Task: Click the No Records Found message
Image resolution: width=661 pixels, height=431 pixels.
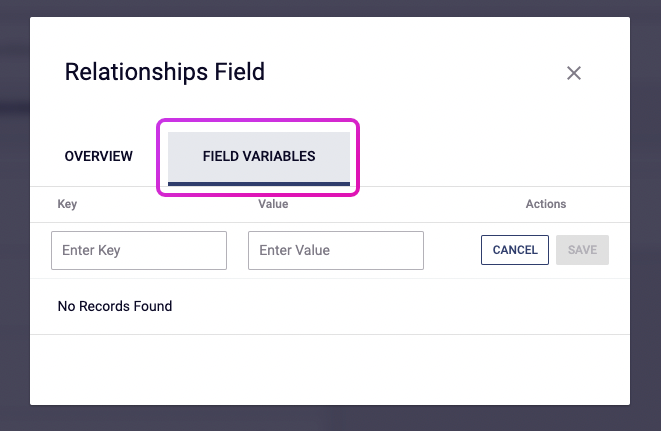Action: tap(115, 306)
